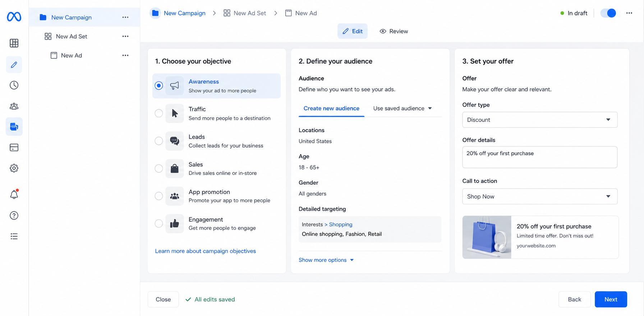The image size is (644, 316).
Task: Click the Traffic cursor icon
Action: (x=175, y=113)
